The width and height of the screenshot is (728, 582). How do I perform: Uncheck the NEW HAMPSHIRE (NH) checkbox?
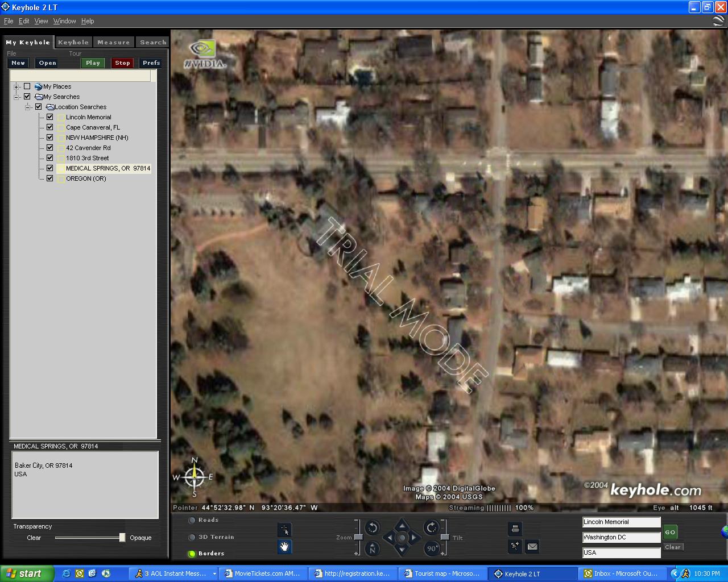[49, 138]
